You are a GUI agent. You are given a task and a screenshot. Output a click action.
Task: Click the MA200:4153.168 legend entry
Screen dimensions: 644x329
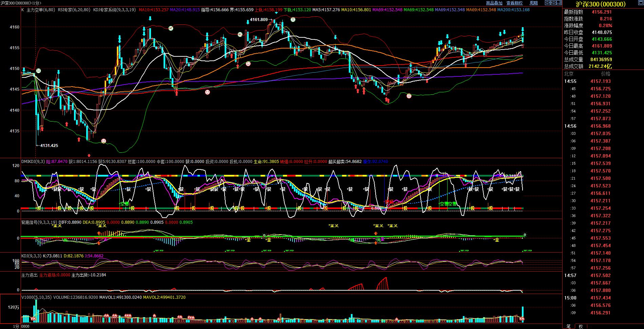[513, 10]
